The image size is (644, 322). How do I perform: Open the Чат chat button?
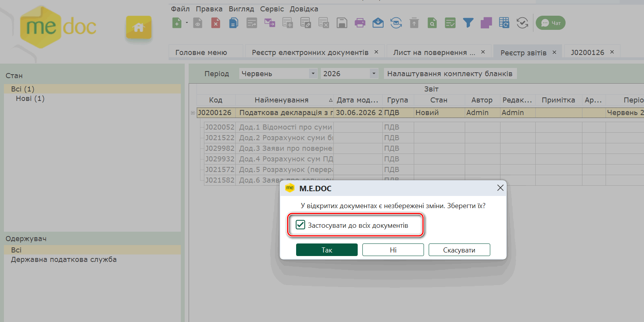[x=551, y=23]
